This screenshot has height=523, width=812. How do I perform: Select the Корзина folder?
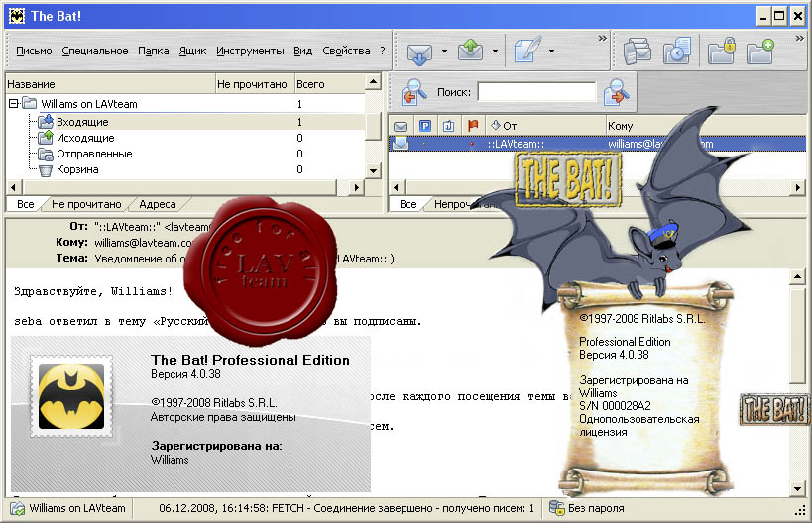tap(77, 169)
